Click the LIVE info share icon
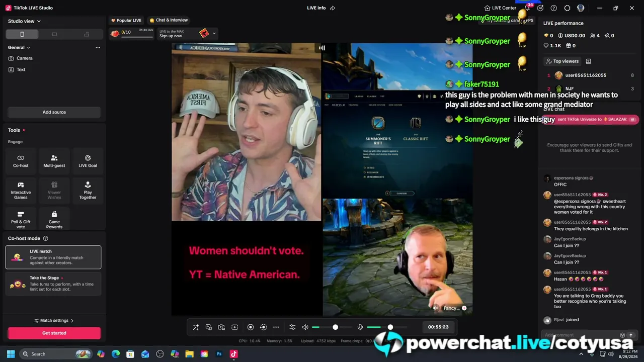The image size is (644, 362). pos(333,8)
